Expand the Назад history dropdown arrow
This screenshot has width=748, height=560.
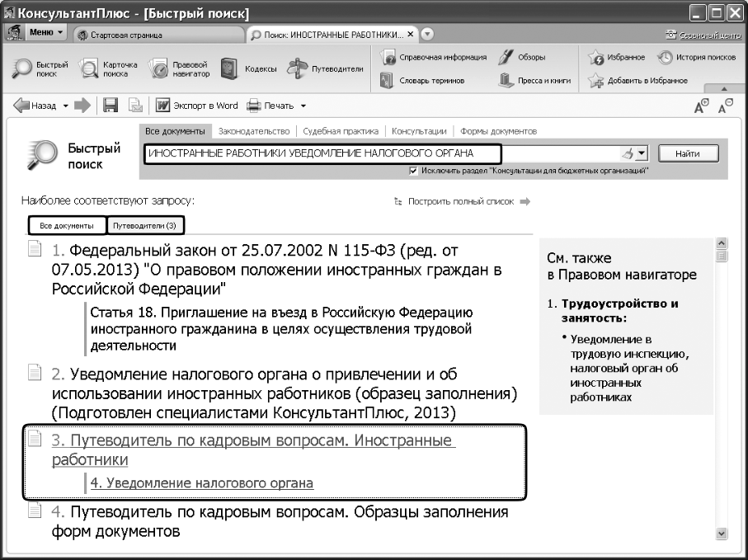click(x=66, y=106)
